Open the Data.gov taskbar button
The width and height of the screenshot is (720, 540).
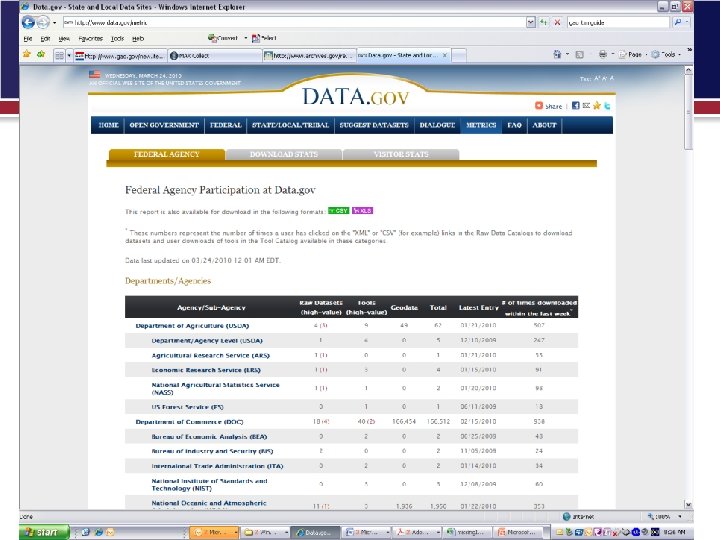pos(315,532)
